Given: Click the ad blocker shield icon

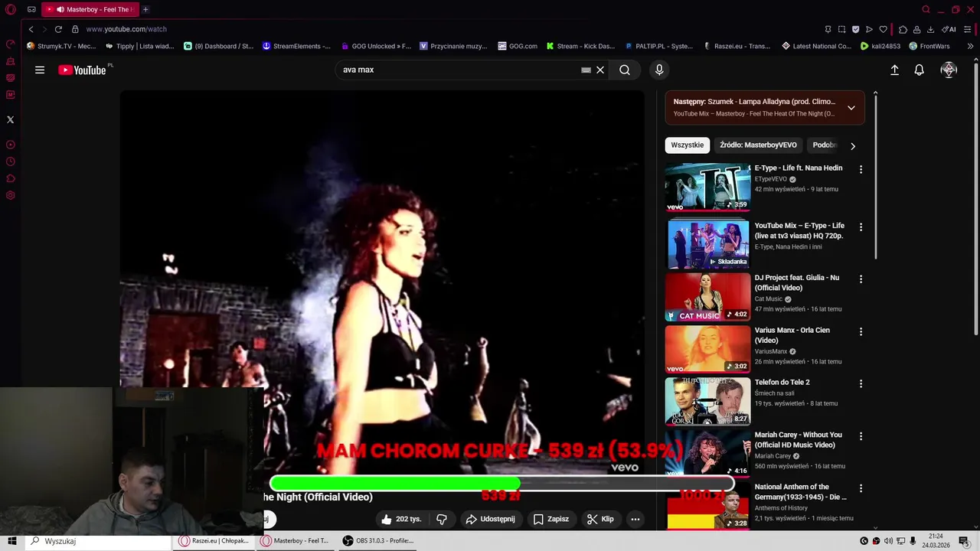Looking at the screenshot, I should click(x=855, y=29).
